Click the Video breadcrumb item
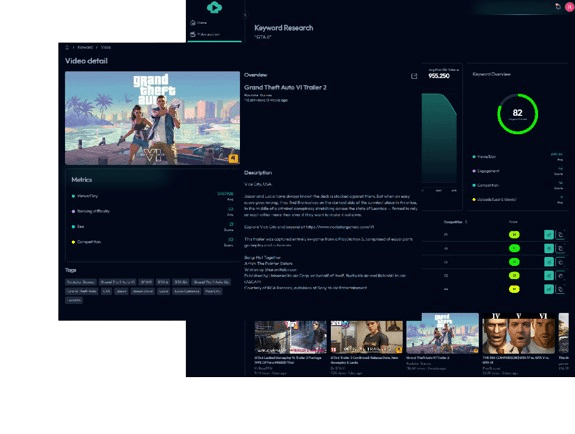Image resolution: width=575 pixels, height=434 pixels. pos(106,47)
